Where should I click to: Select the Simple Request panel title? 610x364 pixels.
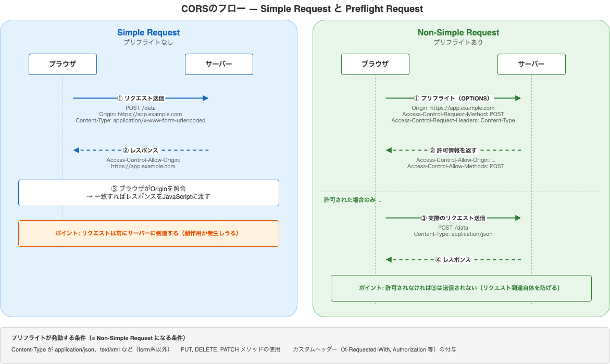click(148, 32)
